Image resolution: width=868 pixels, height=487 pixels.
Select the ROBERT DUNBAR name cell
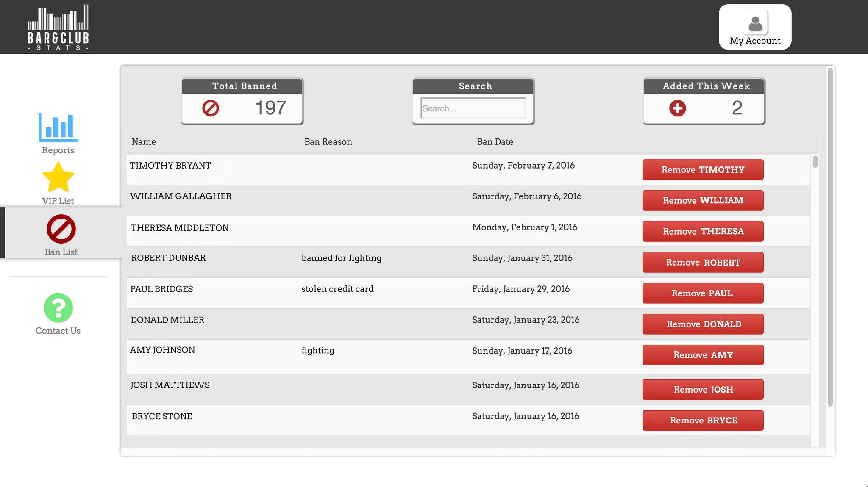click(168, 258)
